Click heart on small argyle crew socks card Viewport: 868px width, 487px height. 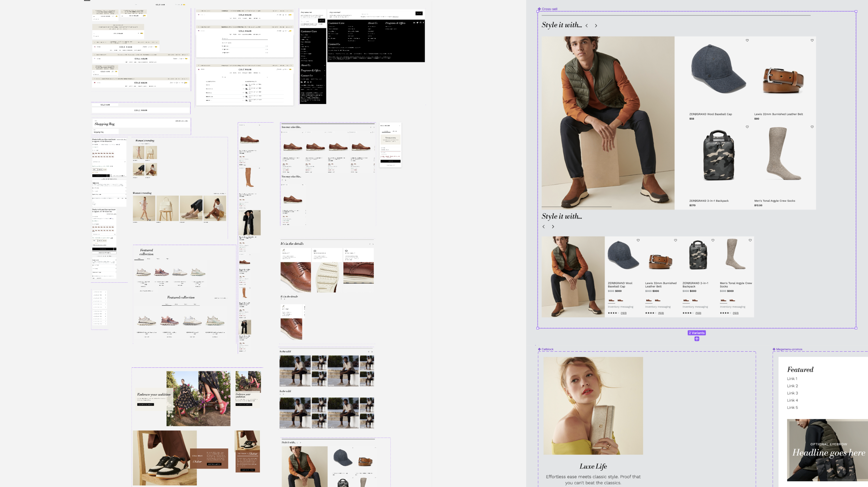pyautogui.click(x=750, y=240)
